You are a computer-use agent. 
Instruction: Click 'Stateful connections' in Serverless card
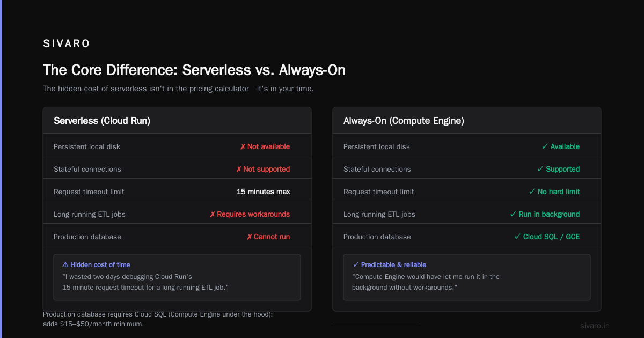coord(87,169)
